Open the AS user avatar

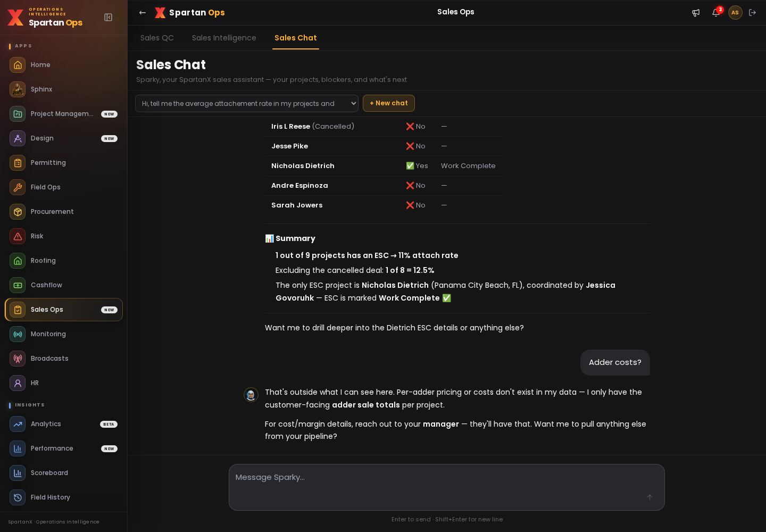(735, 13)
